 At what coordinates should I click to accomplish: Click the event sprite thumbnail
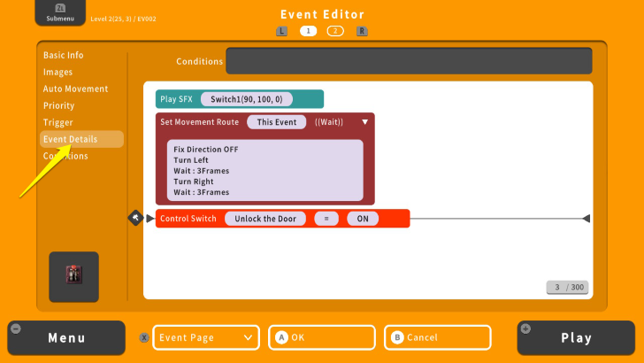74,276
